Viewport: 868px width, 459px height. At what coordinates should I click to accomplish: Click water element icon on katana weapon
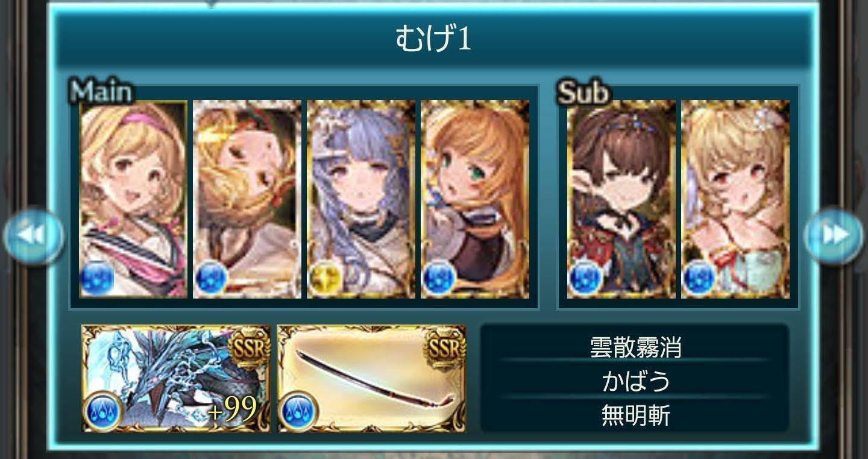point(298,411)
